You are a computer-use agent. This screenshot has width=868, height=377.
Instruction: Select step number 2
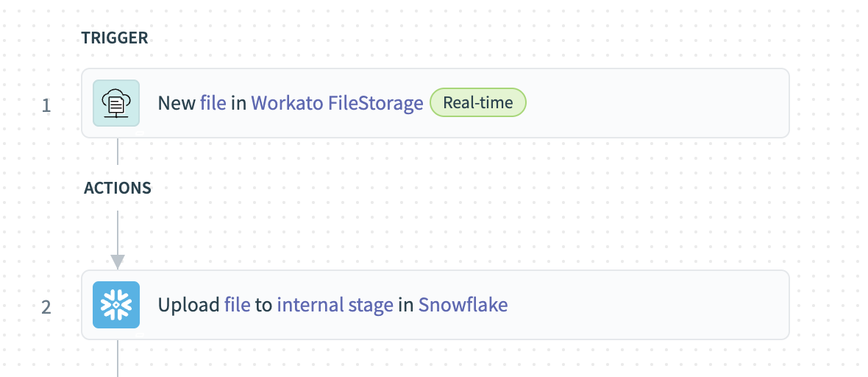coord(46,307)
